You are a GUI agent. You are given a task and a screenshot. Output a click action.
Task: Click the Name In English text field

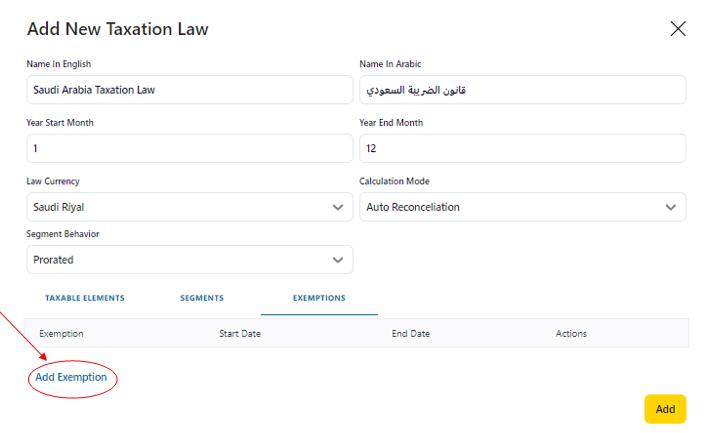(189, 90)
